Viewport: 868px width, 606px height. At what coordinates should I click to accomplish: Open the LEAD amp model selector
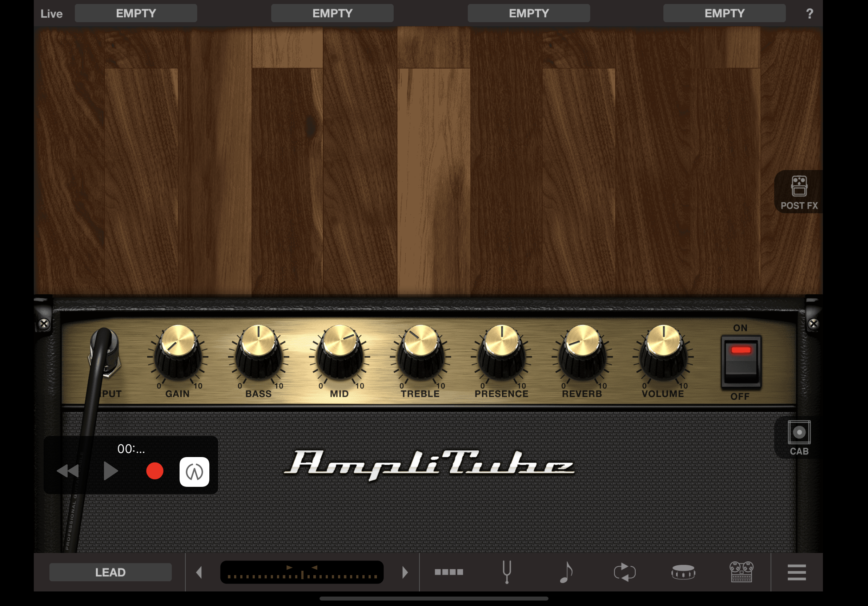(x=110, y=572)
